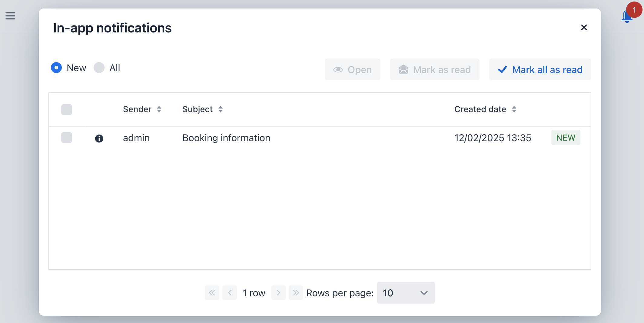Click the Open button
The width and height of the screenshot is (644, 323).
click(352, 70)
